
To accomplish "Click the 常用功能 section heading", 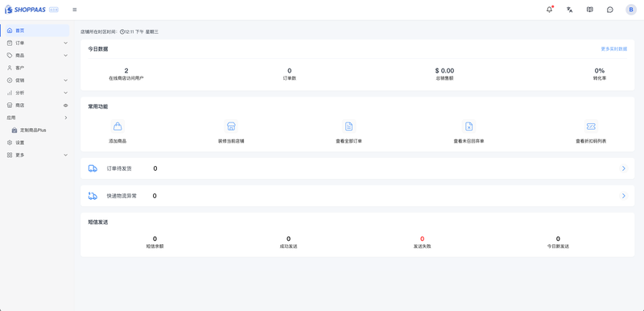I will 98,106.
